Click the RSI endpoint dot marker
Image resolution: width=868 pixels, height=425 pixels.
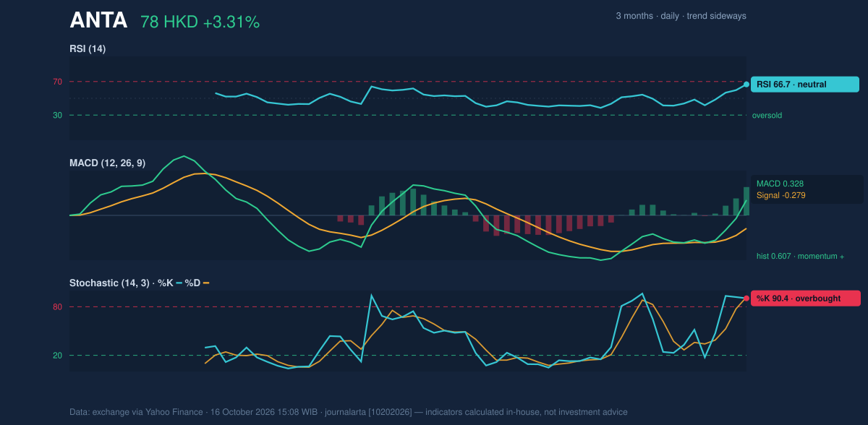(x=746, y=85)
